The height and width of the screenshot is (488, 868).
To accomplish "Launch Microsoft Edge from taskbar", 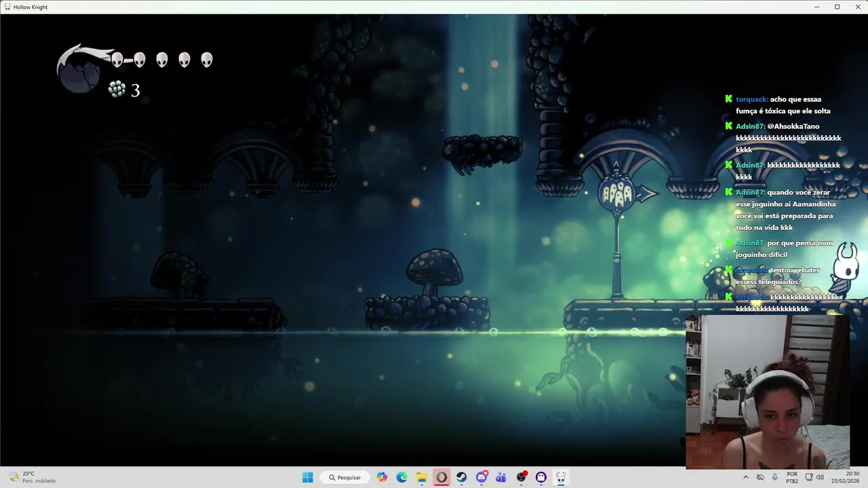I will point(401,477).
